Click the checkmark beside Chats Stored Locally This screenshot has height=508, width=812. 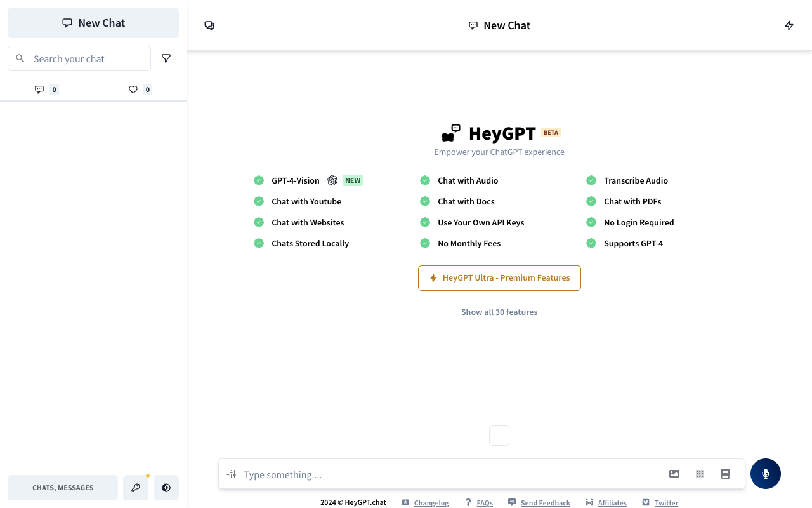(259, 243)
